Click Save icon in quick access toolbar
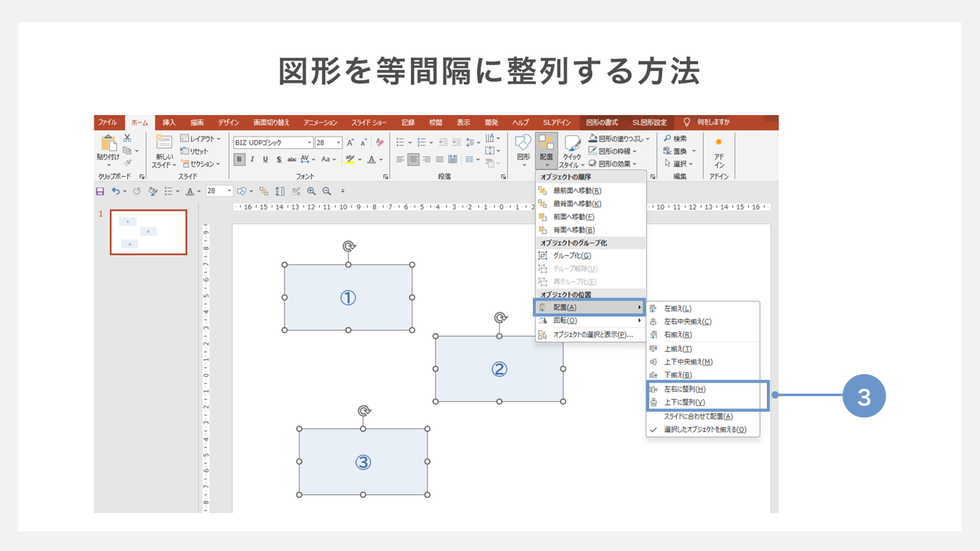980x551 pixels. coord(100,191)
